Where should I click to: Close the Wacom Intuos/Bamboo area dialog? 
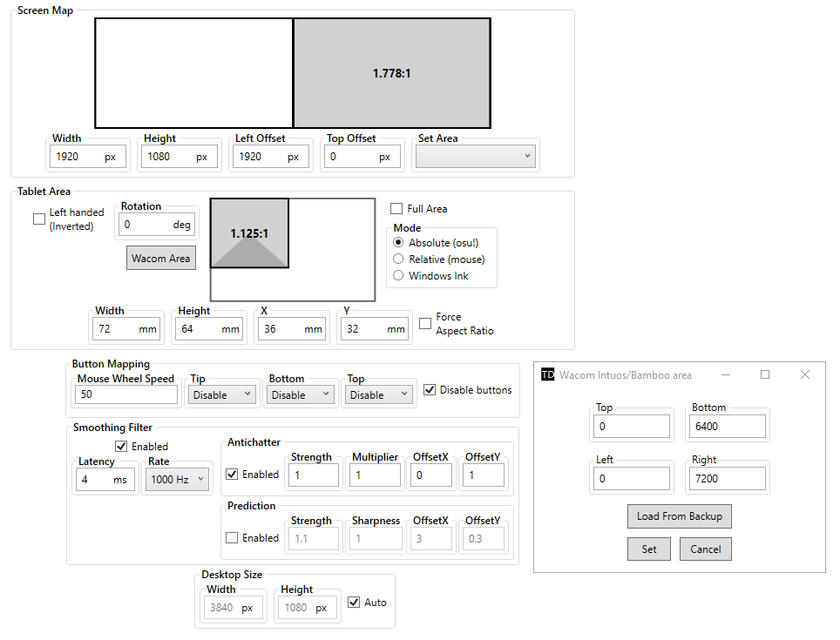[804, 374]
